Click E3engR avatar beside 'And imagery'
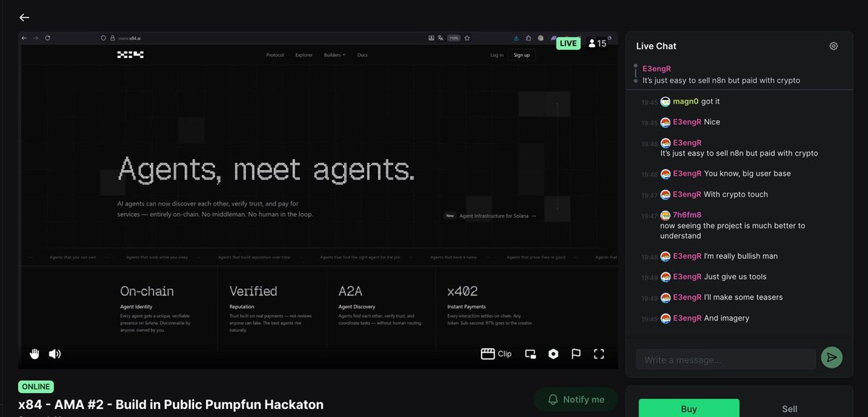Viewport: 868px width, 417px height. click(665, 319)
